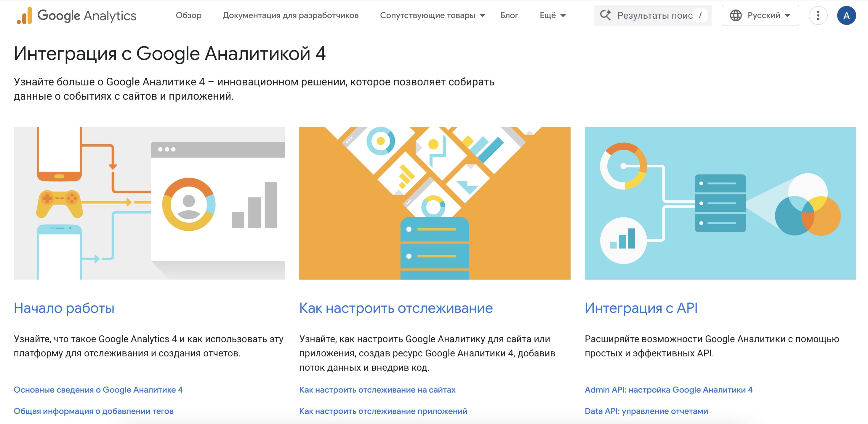Click the blue API integration illustration
The height and width of the screenshot is (424, 868).
point(720,203)
